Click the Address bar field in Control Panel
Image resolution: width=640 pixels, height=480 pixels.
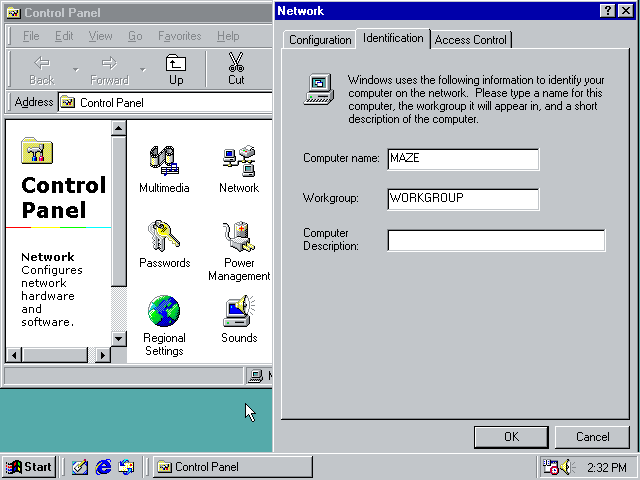point(165,102)
